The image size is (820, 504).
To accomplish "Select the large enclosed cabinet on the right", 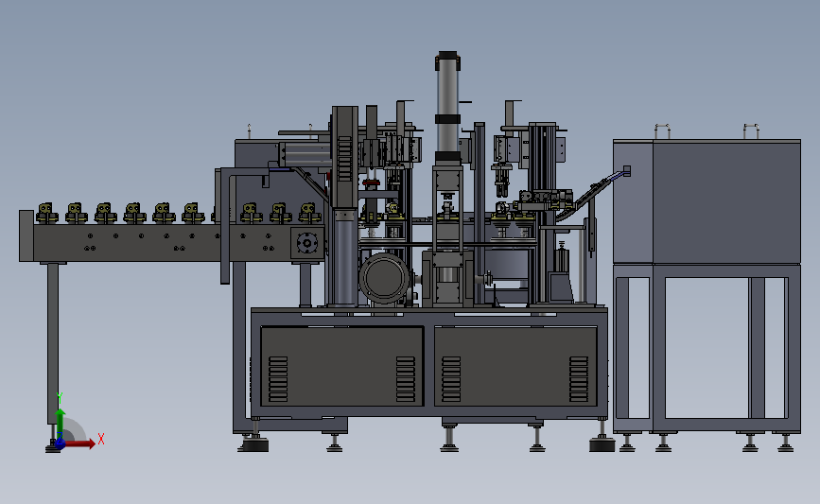I will 707,201.
